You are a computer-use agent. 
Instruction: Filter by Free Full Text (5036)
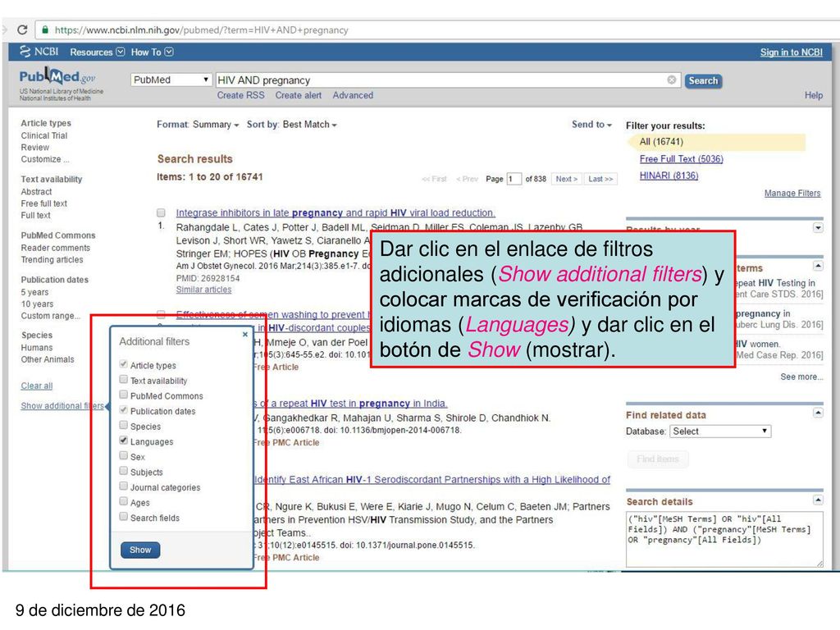tap(682, 159)
